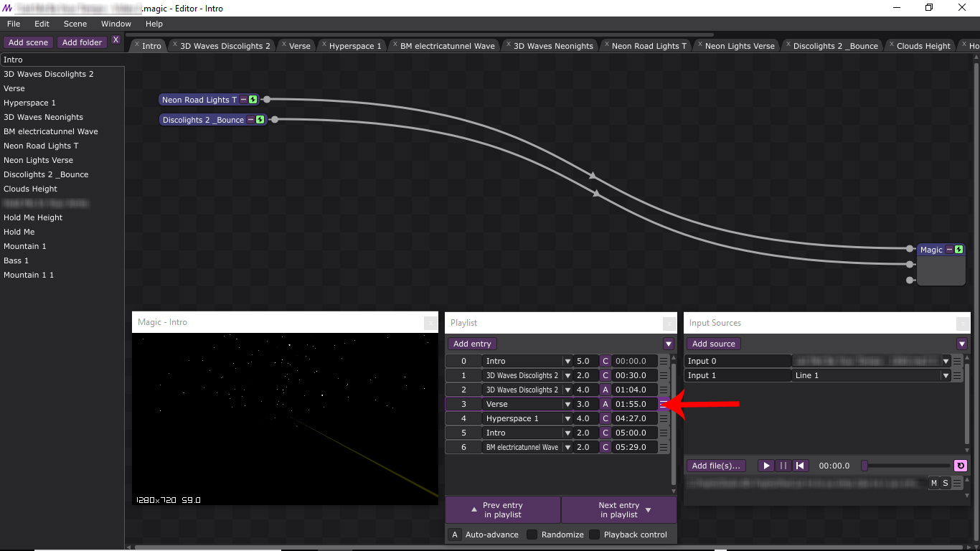
Task: Open the Input Sources options dropdown arrow
Action: point(962,344)
